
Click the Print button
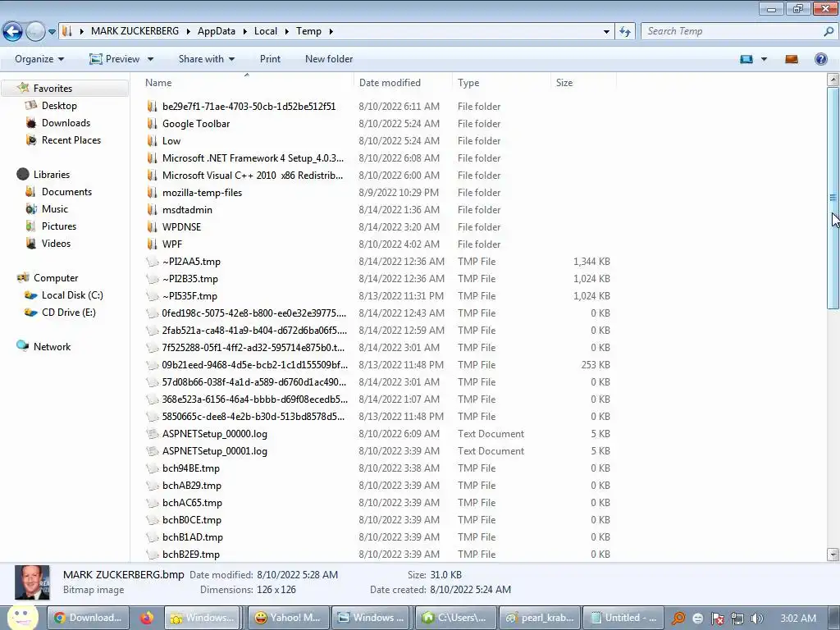click(270, 59)
